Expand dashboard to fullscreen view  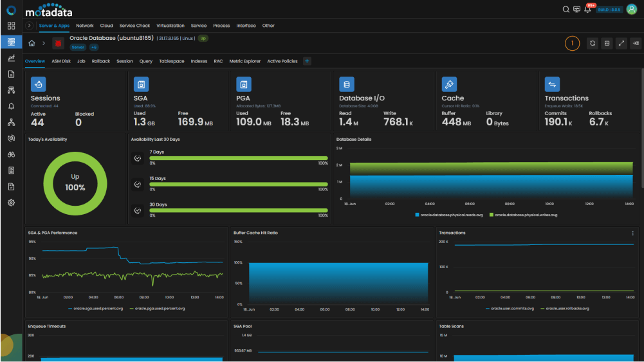tap(621, 43)
